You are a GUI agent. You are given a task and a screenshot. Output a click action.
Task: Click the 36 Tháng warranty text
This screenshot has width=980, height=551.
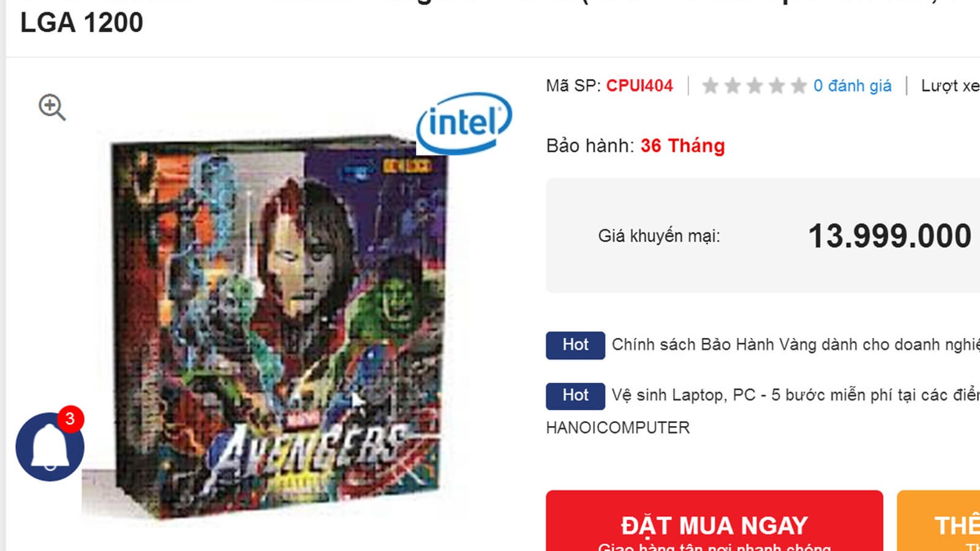[682, 146]
